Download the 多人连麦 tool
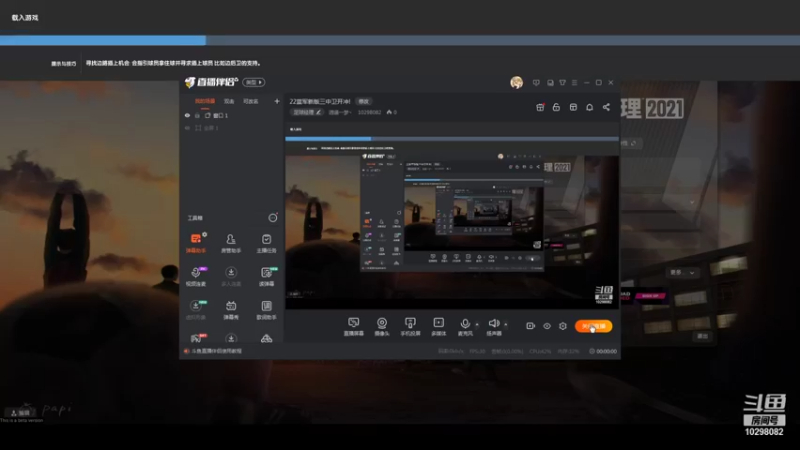Image resolution: width=800 pixels, height=450 pixels. tap(231, 276)
